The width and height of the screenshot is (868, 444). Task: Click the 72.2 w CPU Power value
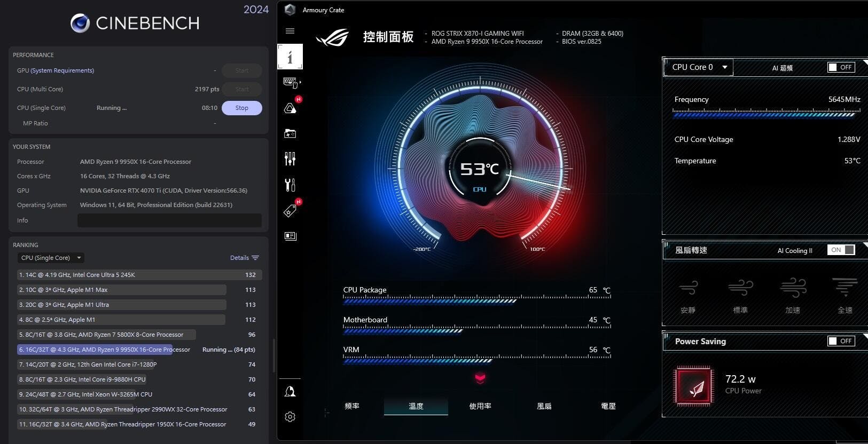(740, 379)
